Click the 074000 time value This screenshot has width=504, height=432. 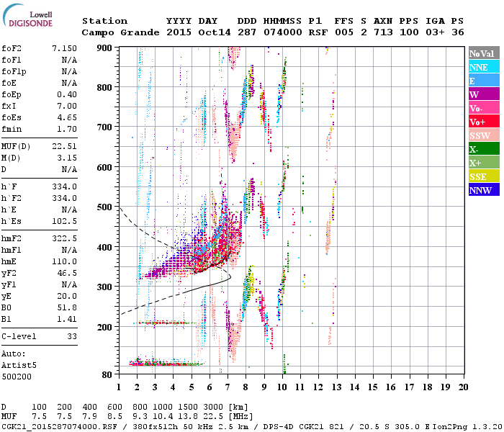click(x=283, y=32)
